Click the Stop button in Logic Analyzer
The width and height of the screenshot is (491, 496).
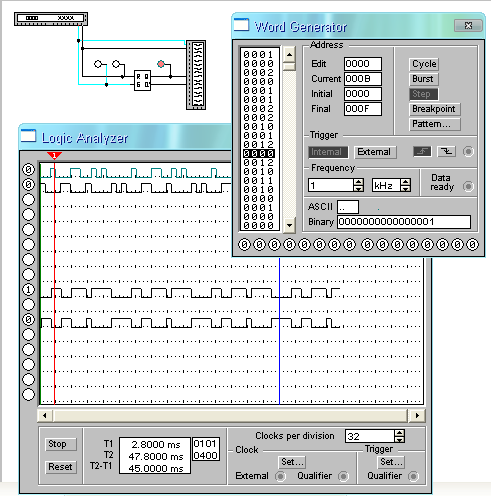(x=61, y=444)
